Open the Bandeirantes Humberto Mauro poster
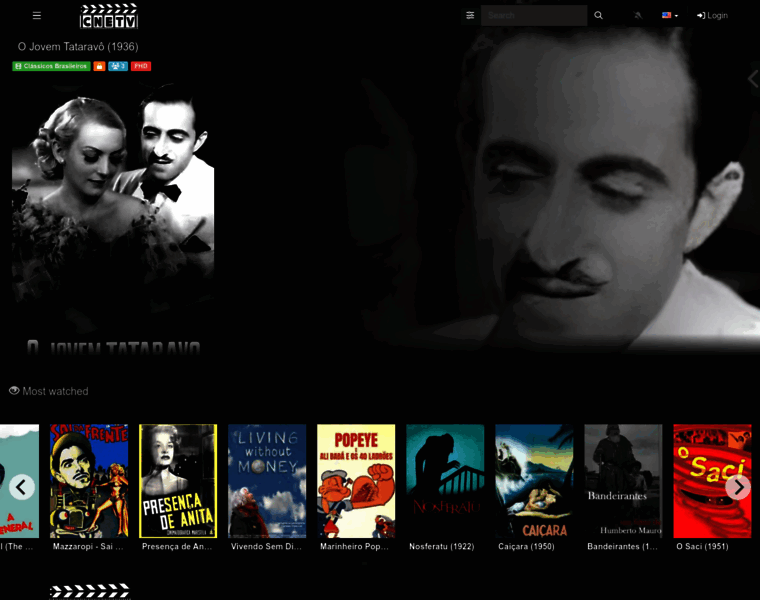760x600 pixels. tap(623, 481)
